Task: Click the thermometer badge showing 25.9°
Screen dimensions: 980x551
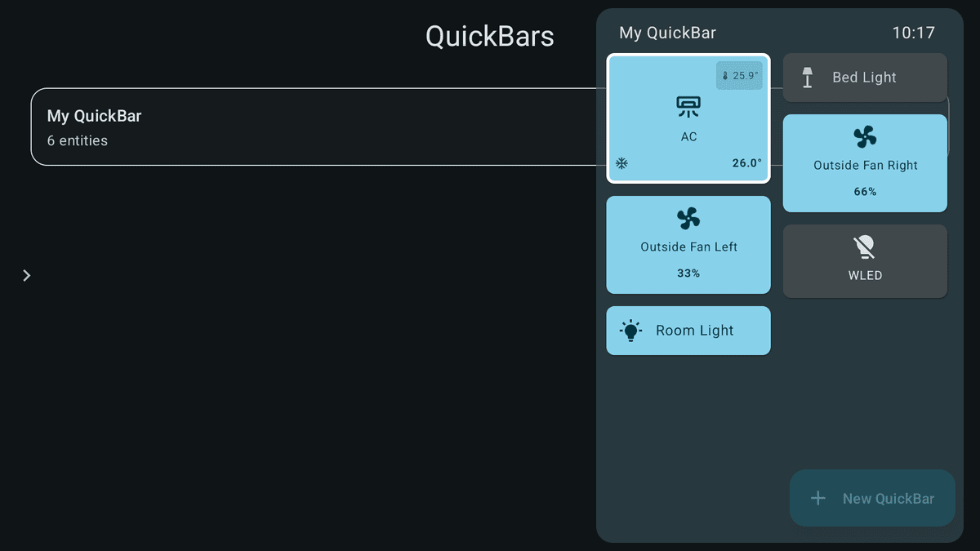Action: [x=739, y=75]
